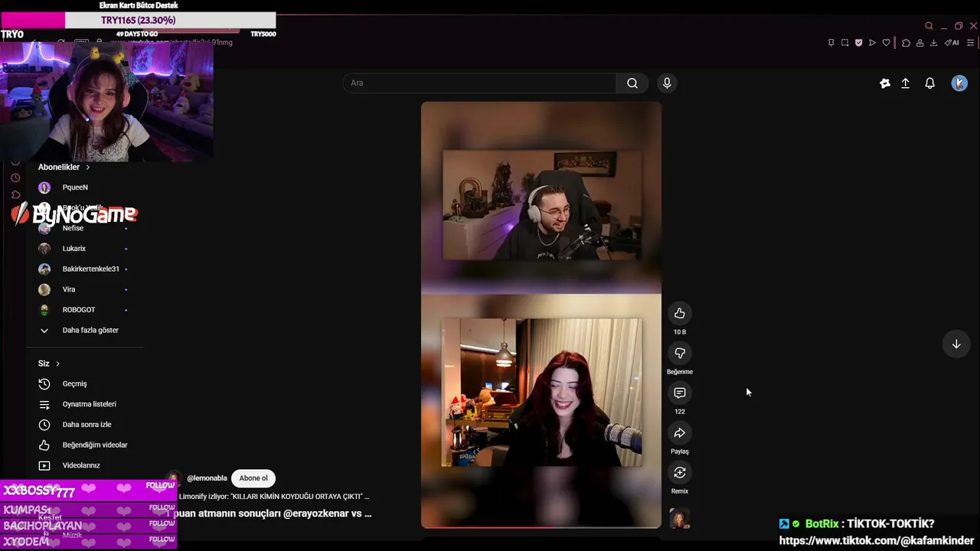
Task: Click Abone ol subscribe button
Action: [253, 478]
